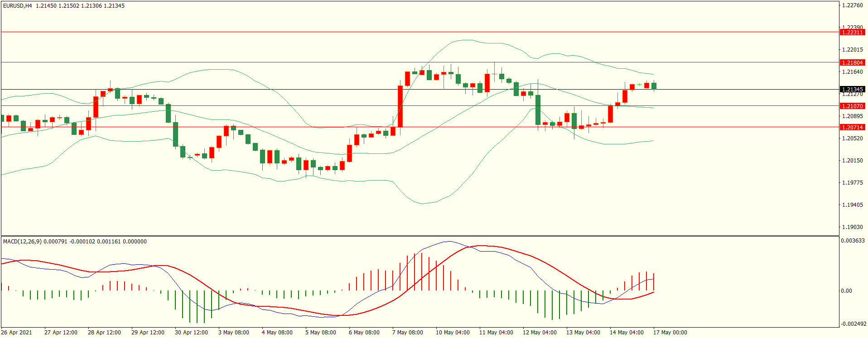Click the 1.20520 price scale value

point(852,138)
